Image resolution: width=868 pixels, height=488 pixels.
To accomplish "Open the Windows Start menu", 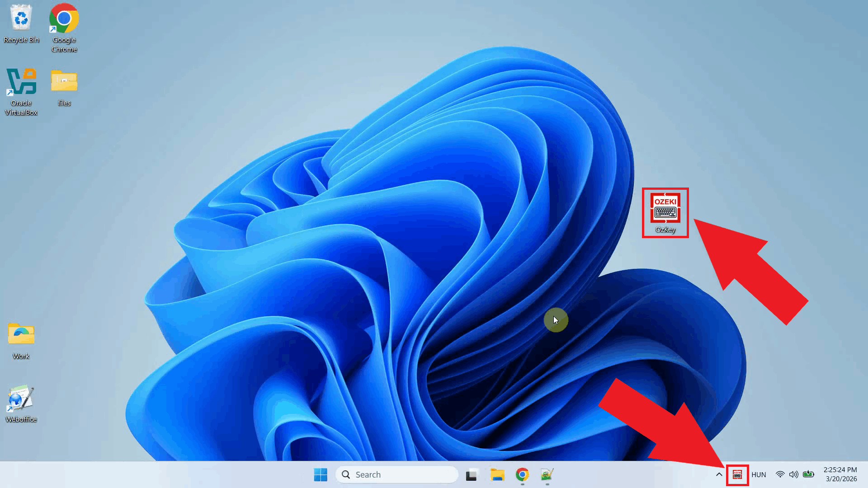I will 321,475.
